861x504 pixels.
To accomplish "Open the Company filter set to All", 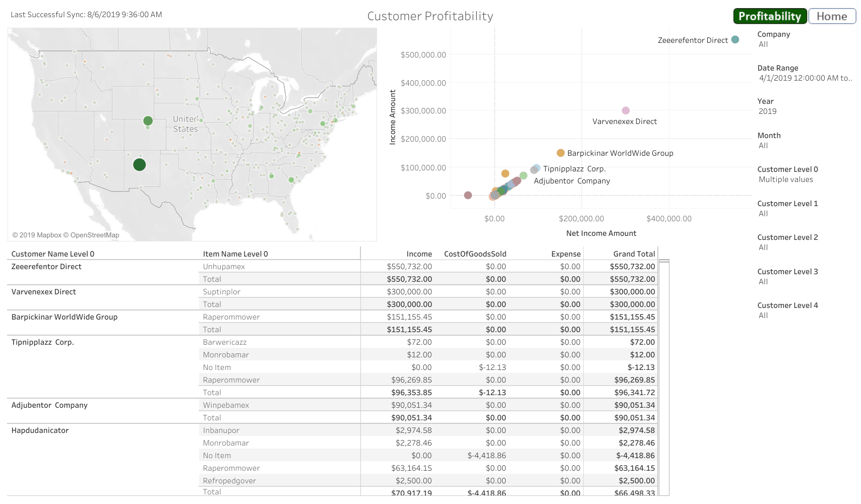I will click(x=763, y=44).
